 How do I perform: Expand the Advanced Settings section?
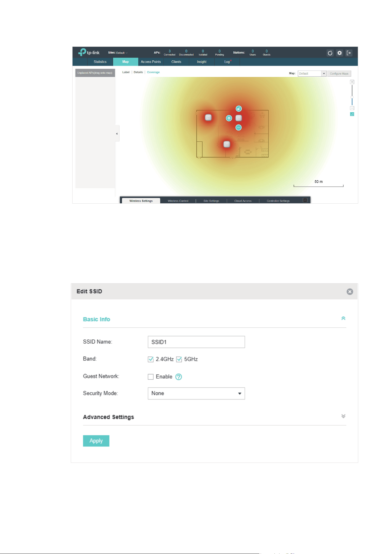point(343,416)
